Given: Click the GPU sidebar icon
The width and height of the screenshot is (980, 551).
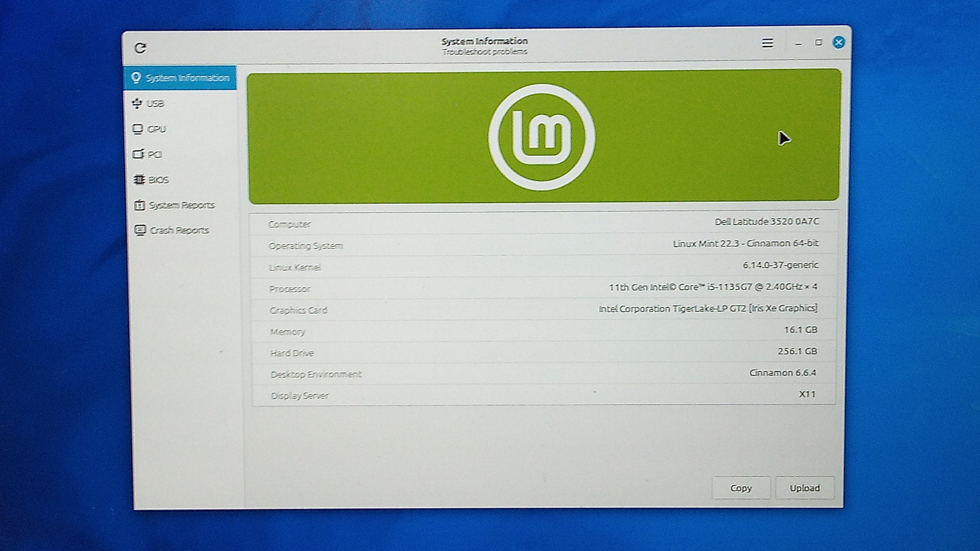Looking at the screenshot, I should [138, 129].
